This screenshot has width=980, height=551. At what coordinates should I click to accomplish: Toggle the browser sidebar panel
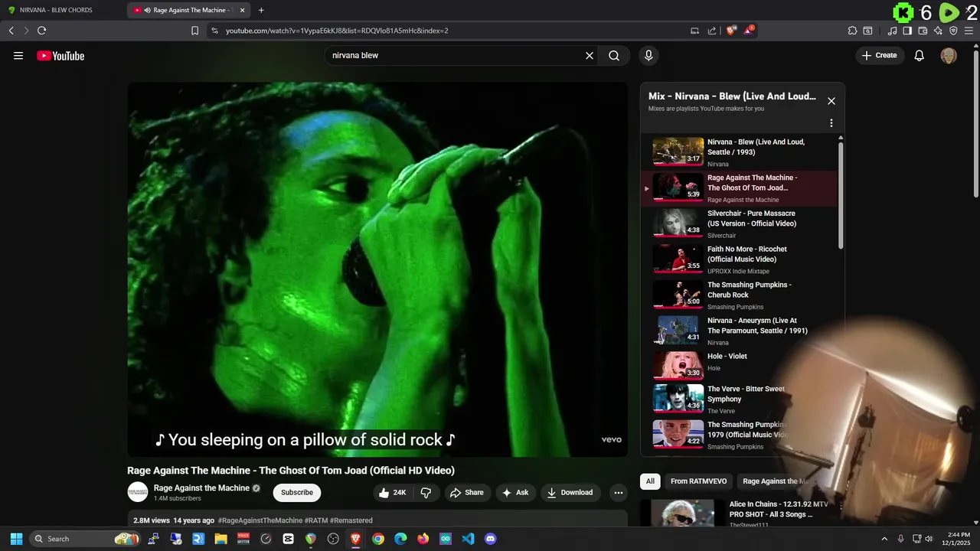(x=907, y=31)
